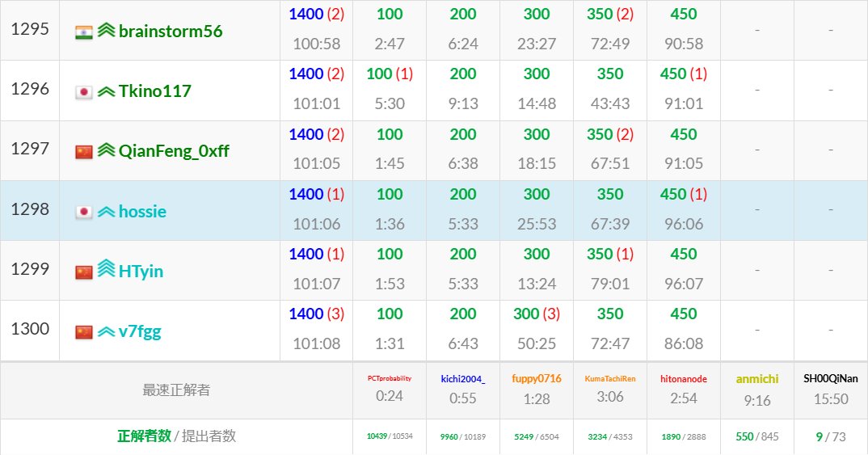Click QianFeng_0xff total time 101:05
Image resolution: width=868 pixels, height=455 pixels.
317,163
